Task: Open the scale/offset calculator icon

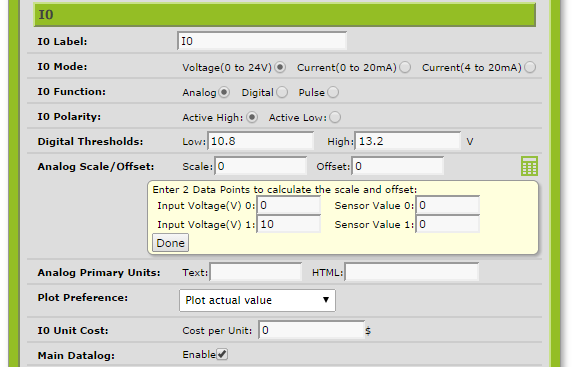Action: [x=529, y=166]
